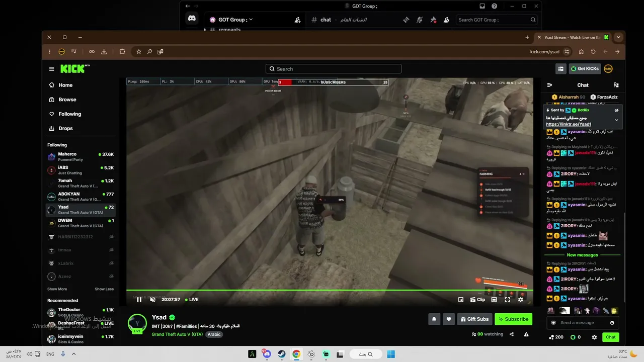Open the Kick hamburger menu
Image resolution: width=644 pixels, height=362 pixels.
[x=51, y=69]
